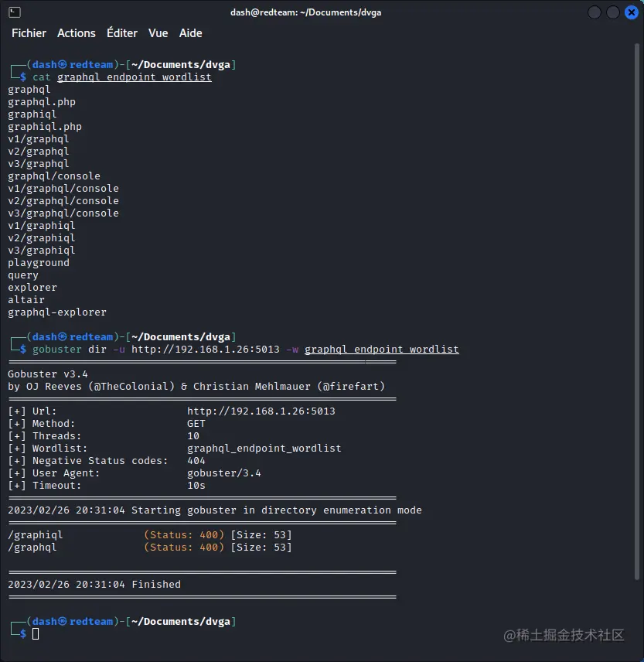Close the terminal with the blue X
Image resolution: width=644 pixels, height=662 pixels.
[x=632, y=12]
